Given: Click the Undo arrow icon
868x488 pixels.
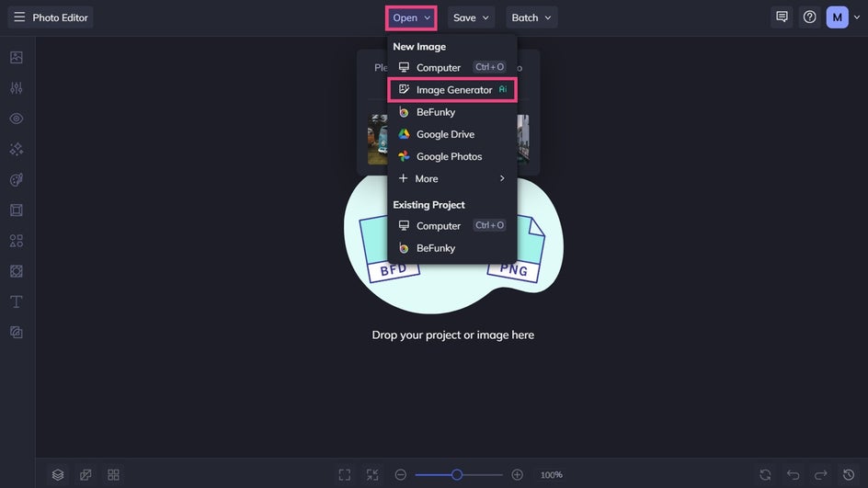Looking at the screenshot, I should point(794,475).
